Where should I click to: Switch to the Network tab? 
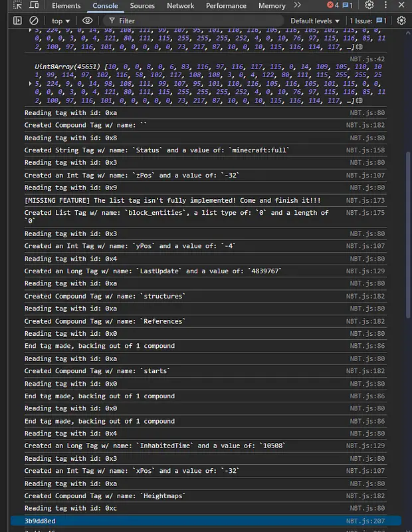(181, 6)
